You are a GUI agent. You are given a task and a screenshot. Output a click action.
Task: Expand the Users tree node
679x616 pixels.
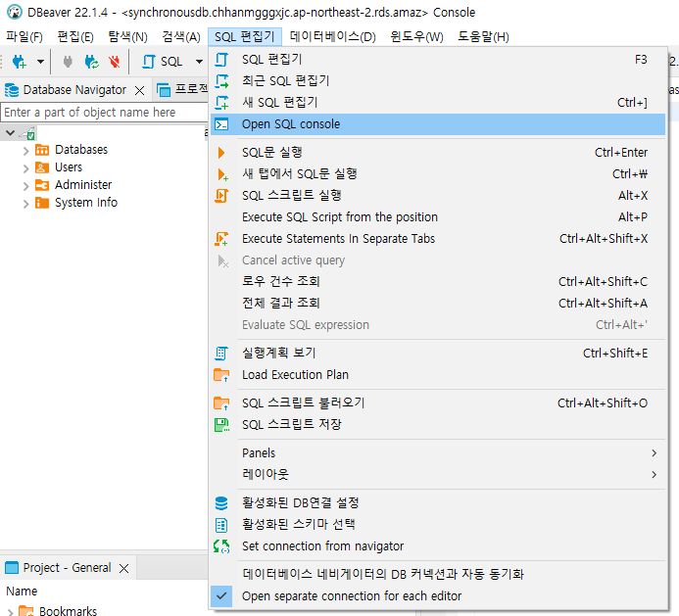coord(25,168)
